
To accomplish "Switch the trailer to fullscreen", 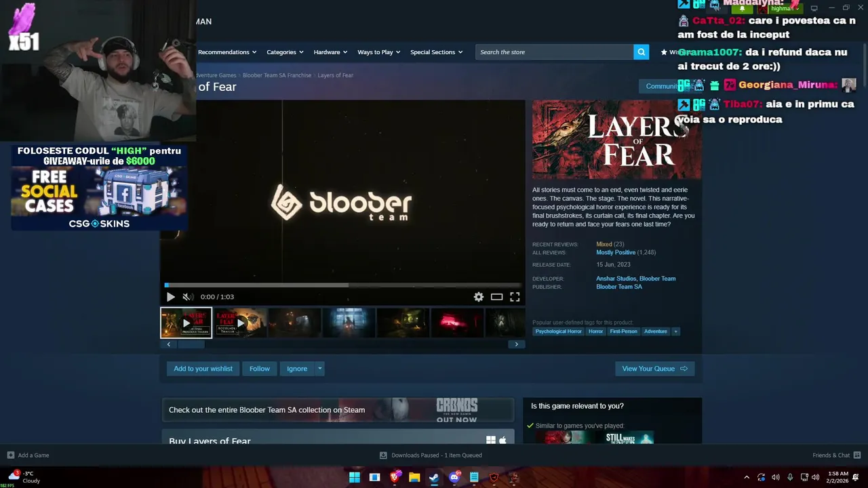I will point(515,297).
